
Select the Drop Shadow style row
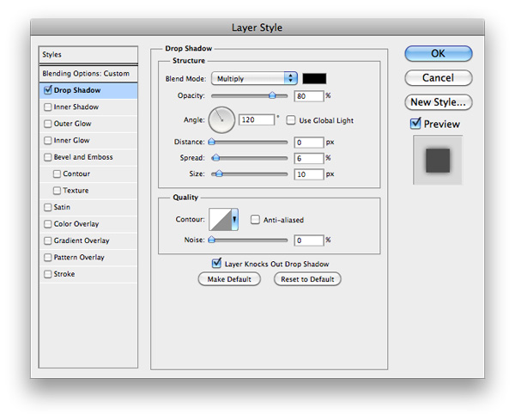[x=88, y=90]
